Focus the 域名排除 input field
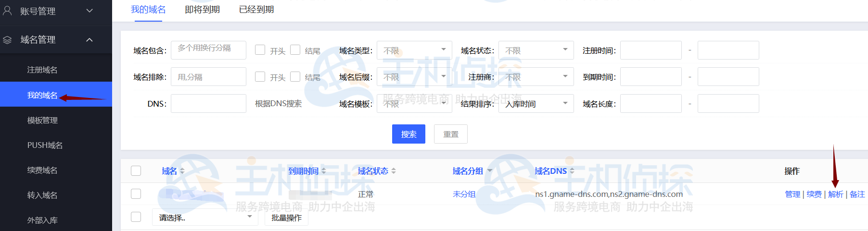This screenshot has width=868, height=231. point(208,76)
